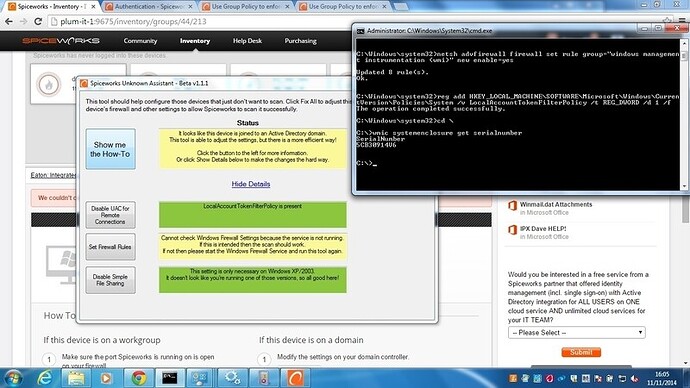Close the Authentication - Spiceworks tab
The height and width of the screenshot is (388, 690).
coord(190,7)
